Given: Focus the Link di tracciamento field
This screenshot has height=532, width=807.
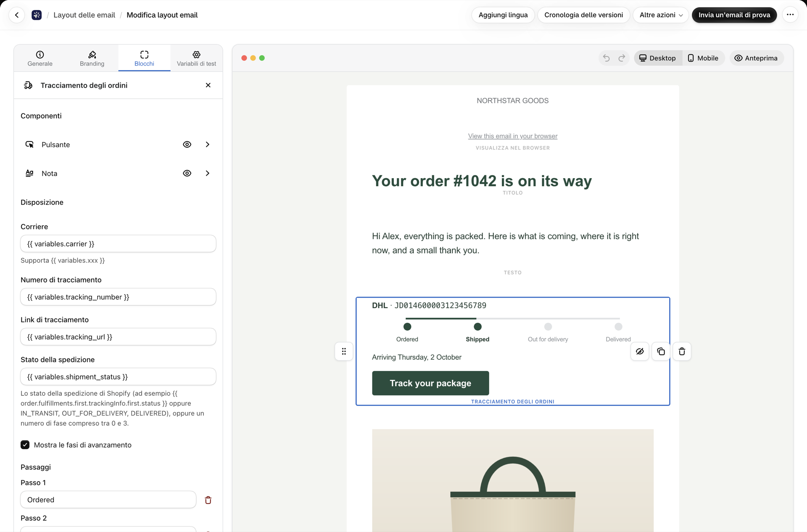Looking at the screenshot, I should [118, 337].
